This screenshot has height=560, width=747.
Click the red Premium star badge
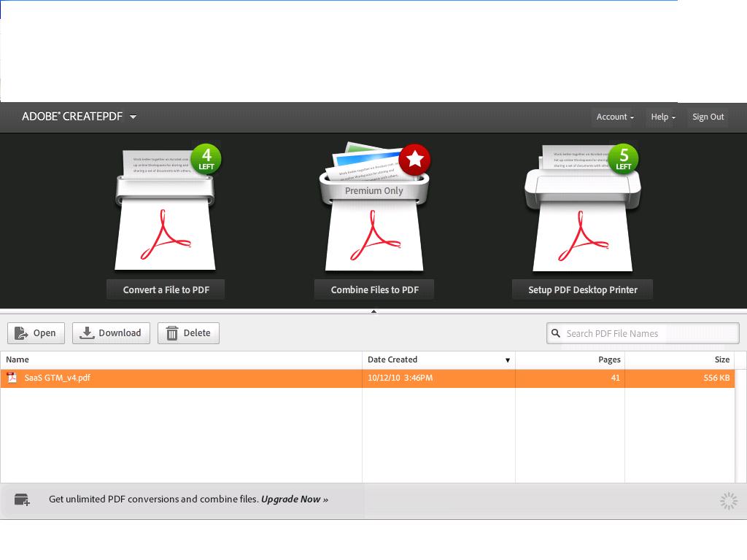414,159
